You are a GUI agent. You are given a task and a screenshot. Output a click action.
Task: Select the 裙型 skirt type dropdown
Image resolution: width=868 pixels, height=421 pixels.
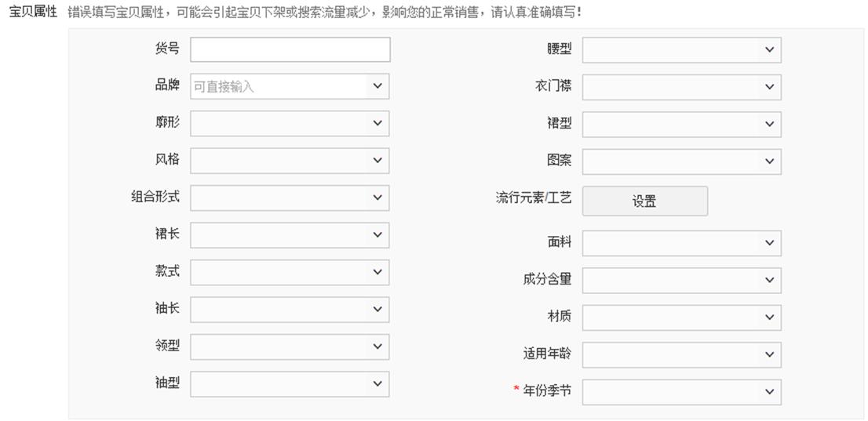tap(681, 125)
